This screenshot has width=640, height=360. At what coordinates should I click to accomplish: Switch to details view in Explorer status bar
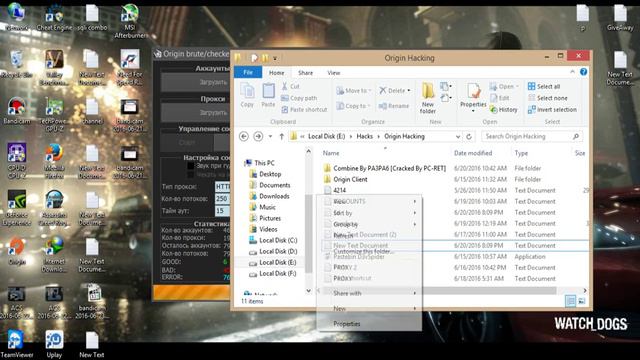(x=571, y=301)
